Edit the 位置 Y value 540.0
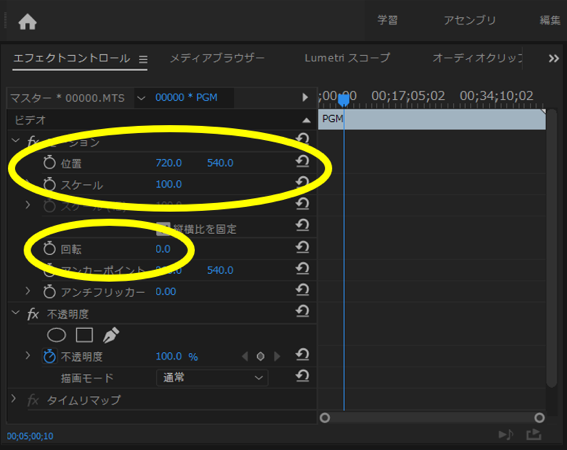This screenshot has height=450, width=567. pos(220,163)
